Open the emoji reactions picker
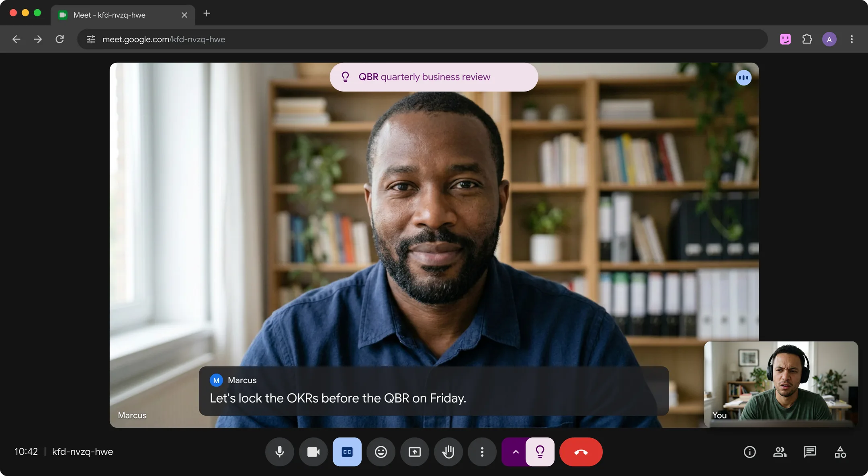The width and height of the screenshot is (868, 476). (x=381, y=452)
